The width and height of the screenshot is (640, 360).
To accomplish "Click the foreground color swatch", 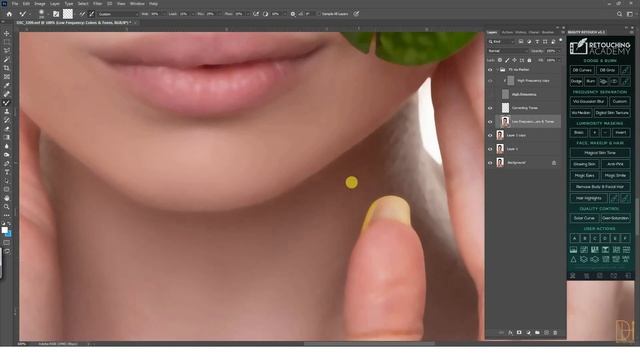I will (x=4, y=230).
